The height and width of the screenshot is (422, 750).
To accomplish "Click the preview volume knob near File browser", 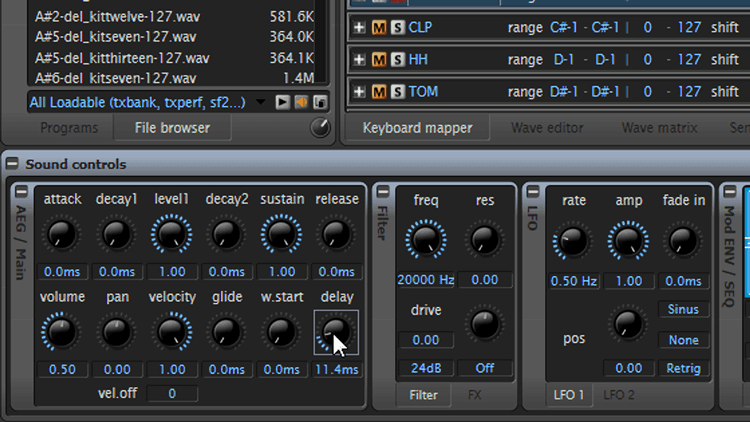I will click(320, 128).
